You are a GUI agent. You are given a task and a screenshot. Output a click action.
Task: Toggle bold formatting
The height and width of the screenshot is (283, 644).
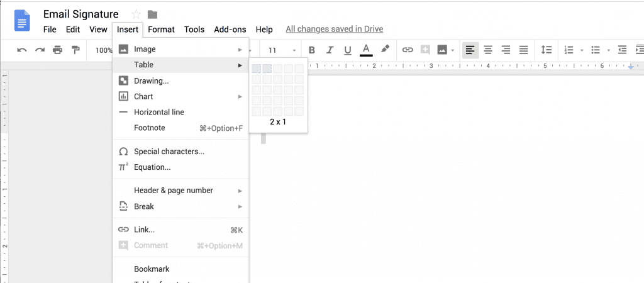312,50
